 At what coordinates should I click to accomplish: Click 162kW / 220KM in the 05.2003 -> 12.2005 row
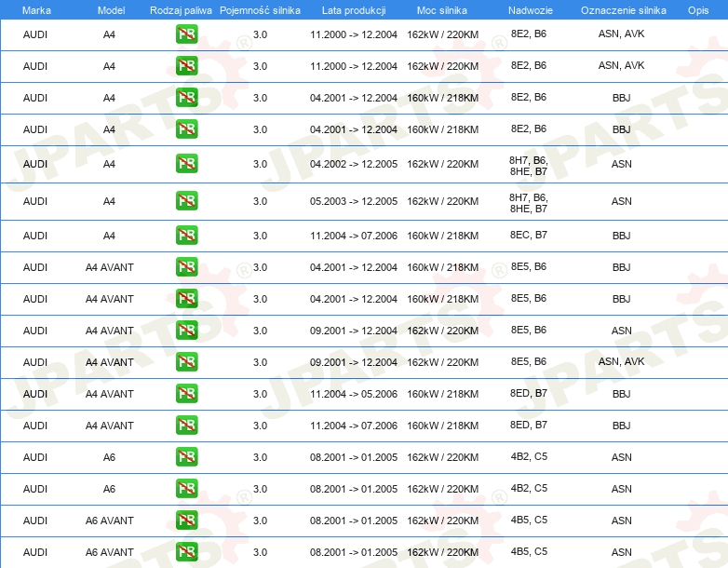(442, 201)
